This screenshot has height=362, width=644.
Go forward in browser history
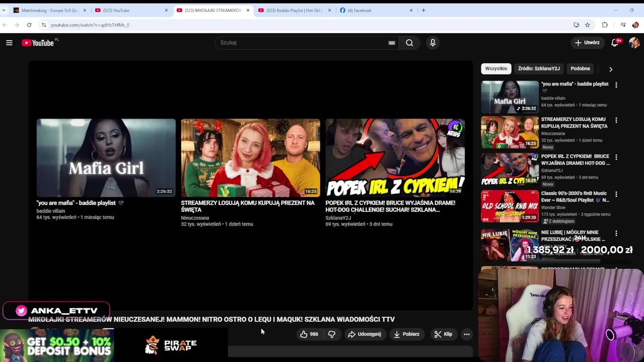pos(17,25)
